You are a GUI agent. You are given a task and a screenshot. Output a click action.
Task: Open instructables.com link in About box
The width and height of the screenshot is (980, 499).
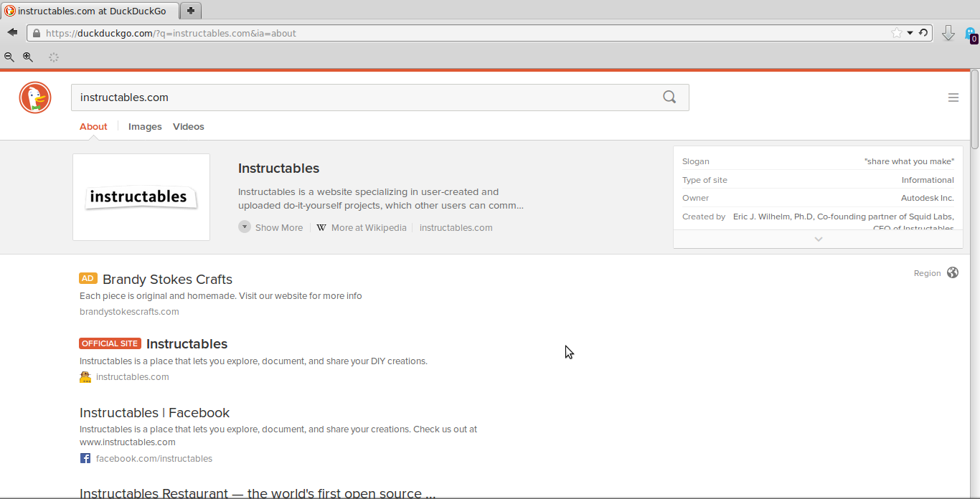(456, 227)
